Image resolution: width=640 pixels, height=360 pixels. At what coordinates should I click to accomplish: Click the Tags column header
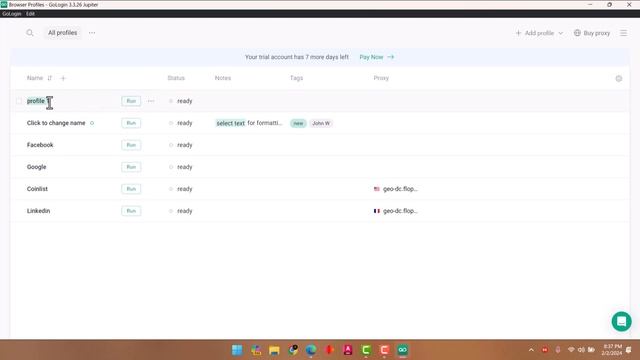pos(296,78)
